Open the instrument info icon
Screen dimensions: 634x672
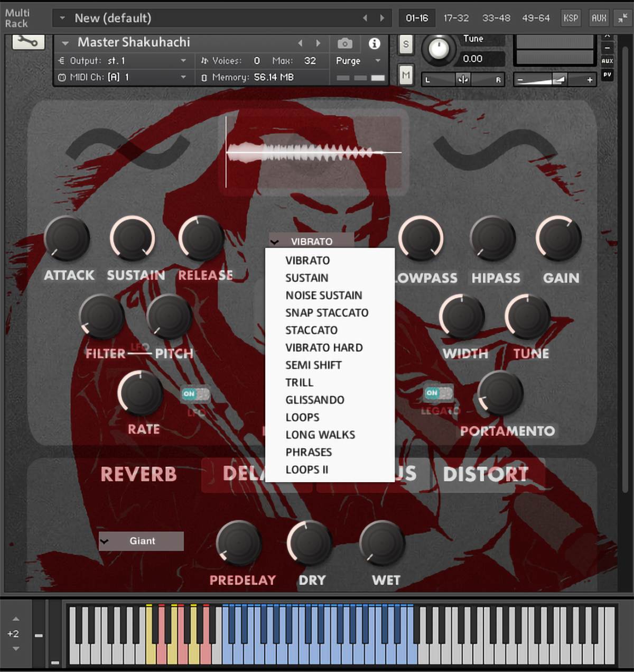[x=374, y=43]
